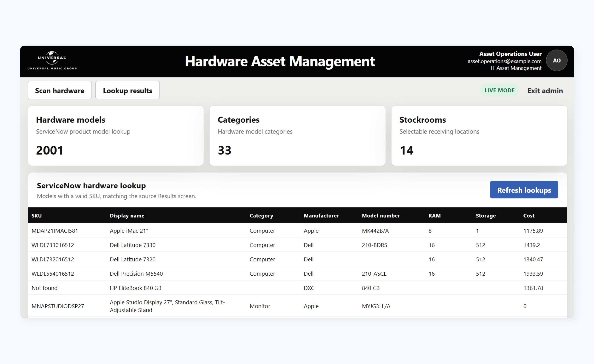Viewport: 594px width, 364px height.
Task: Click the Dell Precision M5540 cell
Action: pos(136,274)
